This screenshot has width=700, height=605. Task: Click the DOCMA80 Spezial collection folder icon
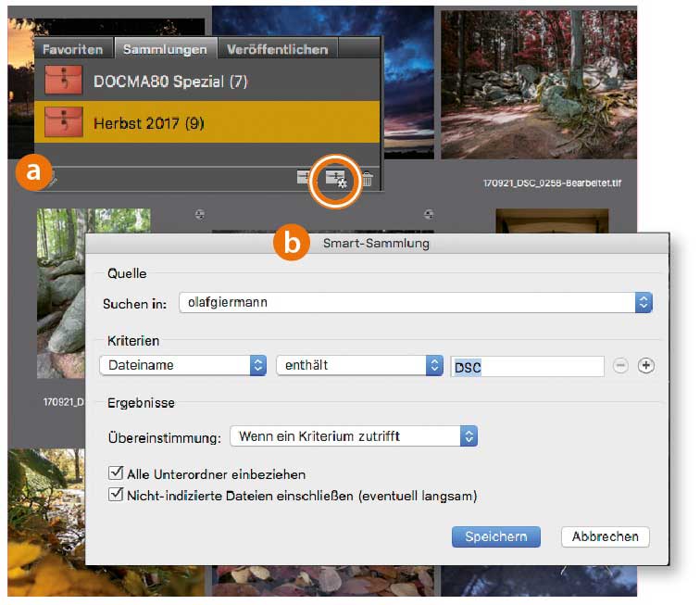(x=63, y=81)
